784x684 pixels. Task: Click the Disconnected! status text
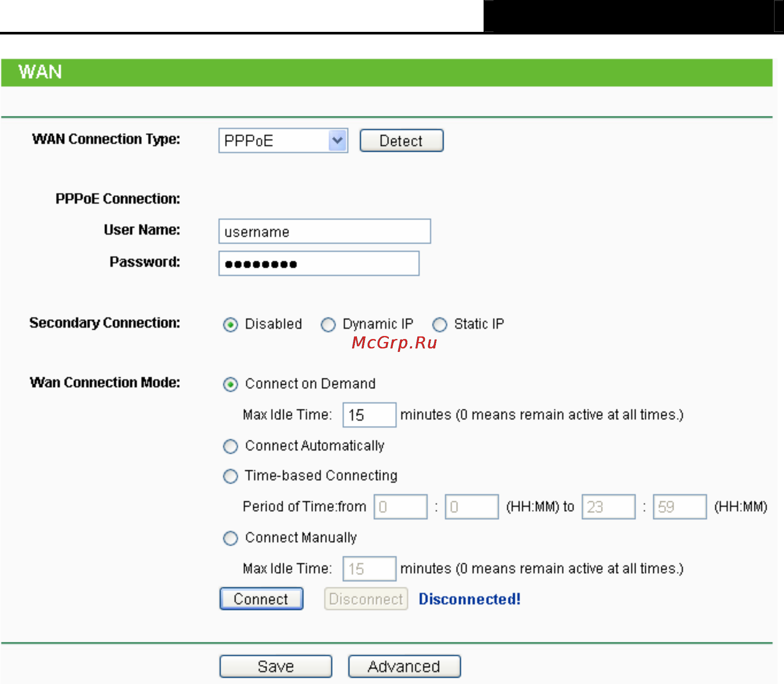pos(470,599)
